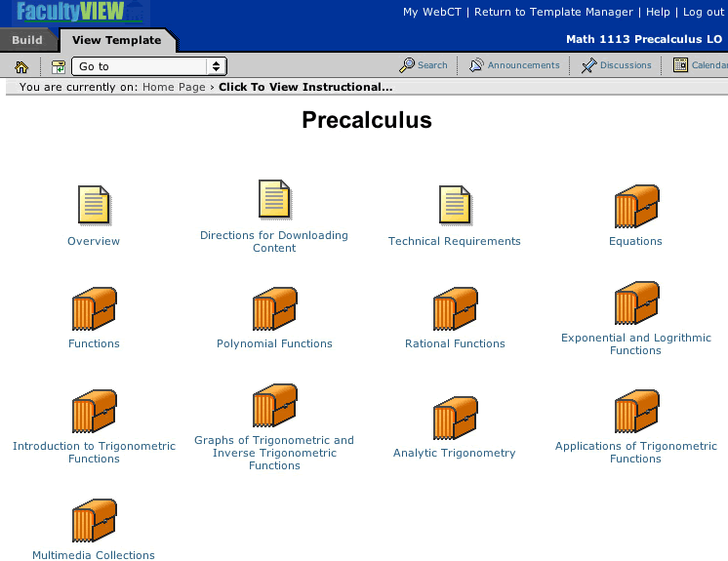Open Applications of Trigonometric Functions folder icon
This screenshot has height=561, width=728.
point(636,411)
